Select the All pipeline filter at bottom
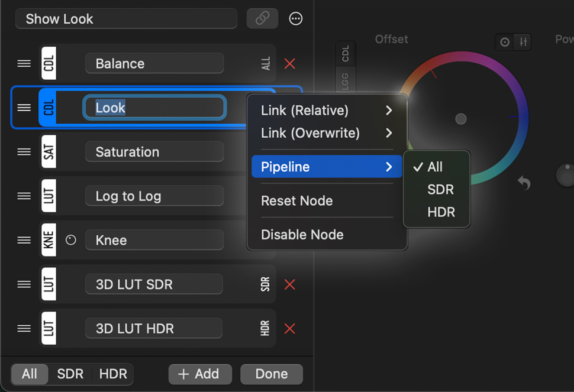The width and height of the screenshot is (574, 392). 29,374
